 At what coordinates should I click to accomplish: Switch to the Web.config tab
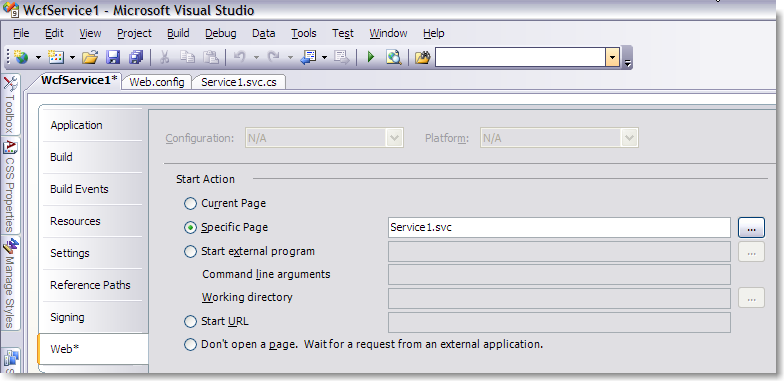tap(156, 82)
